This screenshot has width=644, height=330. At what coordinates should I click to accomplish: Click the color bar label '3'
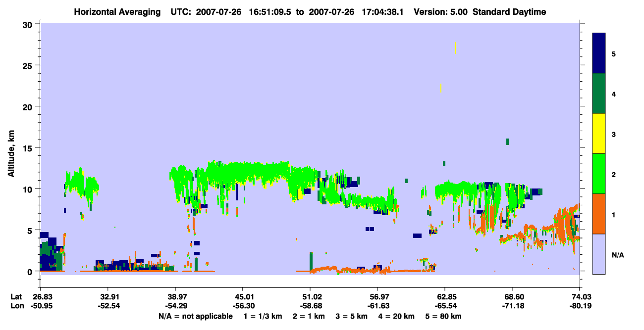[613, 134]
